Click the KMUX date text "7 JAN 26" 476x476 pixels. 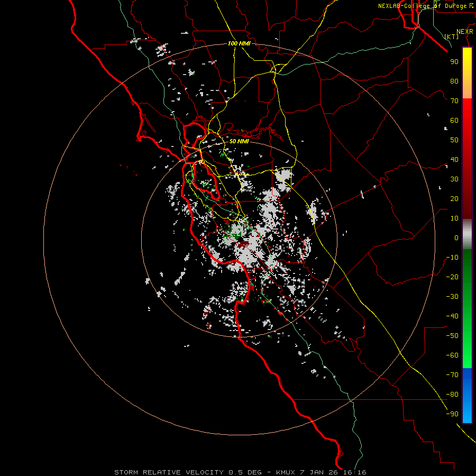(x=319, y=472)
